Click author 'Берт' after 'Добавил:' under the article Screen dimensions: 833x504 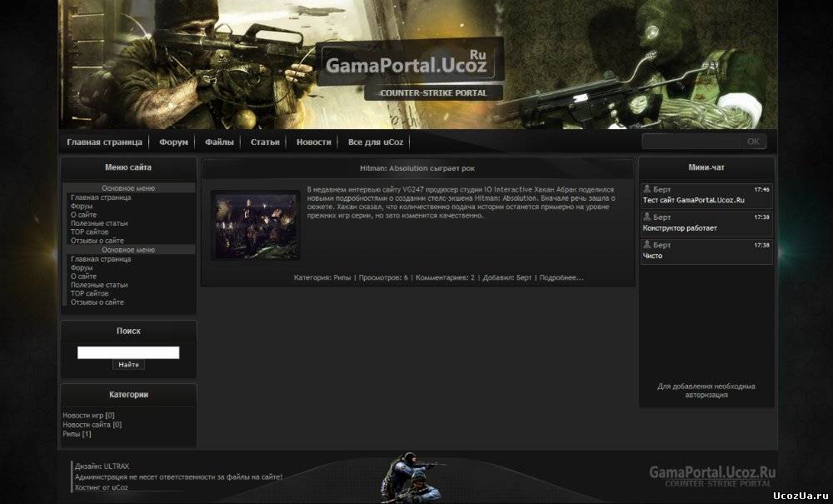tap(524, 277)
